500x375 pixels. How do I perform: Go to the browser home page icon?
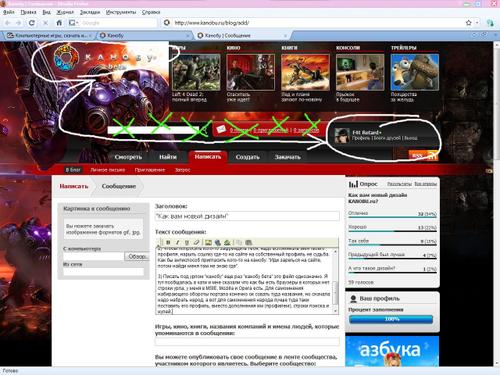tap(59, 23)
